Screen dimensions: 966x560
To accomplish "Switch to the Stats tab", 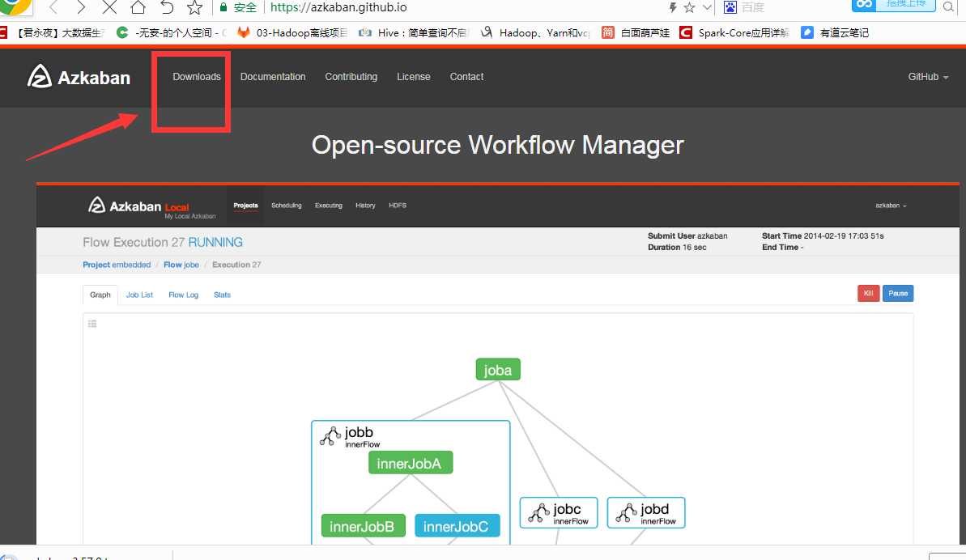I will tap(223, 295).
